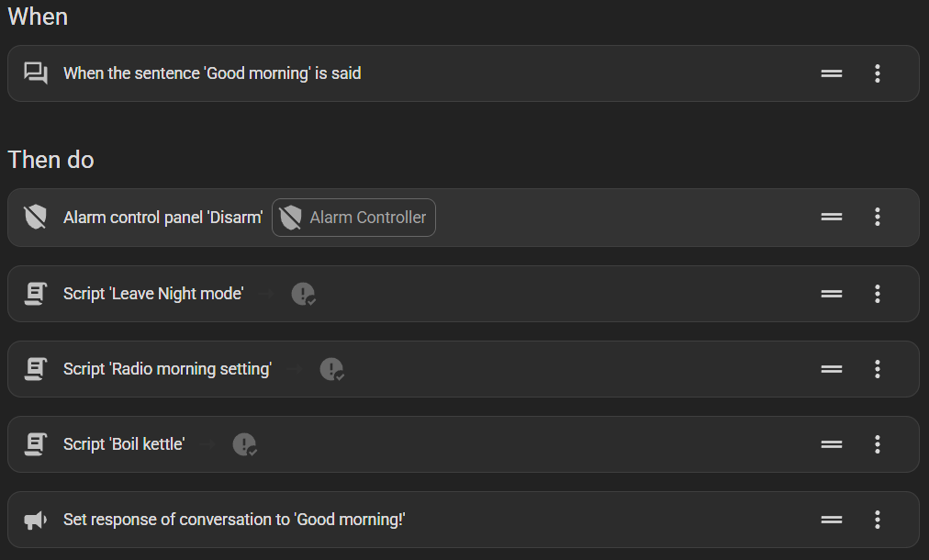
Task: Open the Boil kettle action's three-dot menu
Action: point(878,444)
